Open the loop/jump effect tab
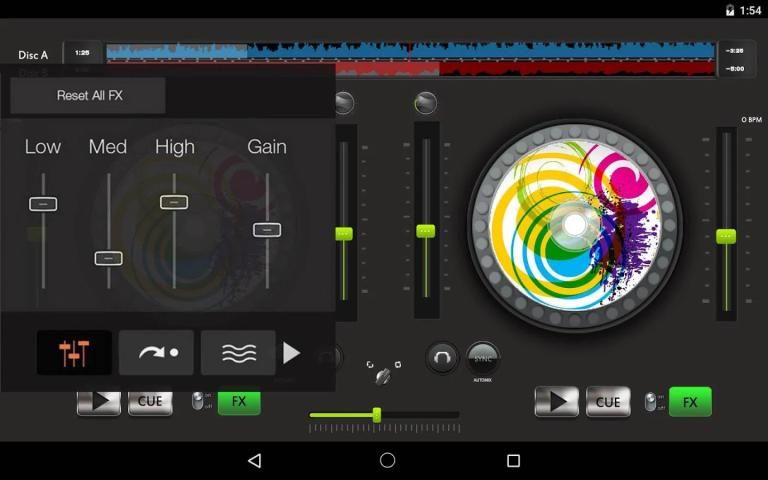 click(156, 353)
